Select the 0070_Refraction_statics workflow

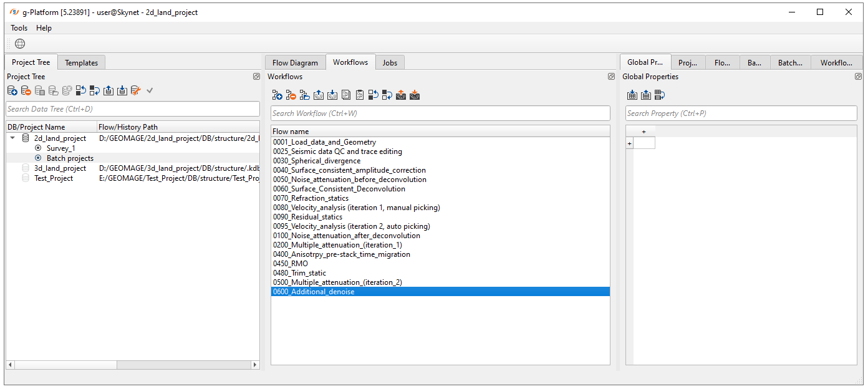pyautogui.click(x=311, y=198)
